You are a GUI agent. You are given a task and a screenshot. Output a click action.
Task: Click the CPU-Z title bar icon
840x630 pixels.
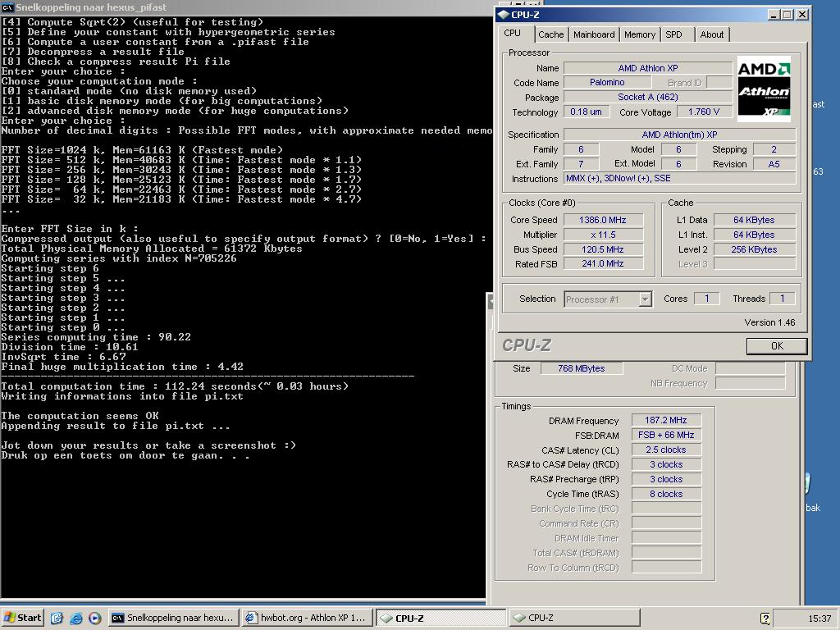click(503, 15)
